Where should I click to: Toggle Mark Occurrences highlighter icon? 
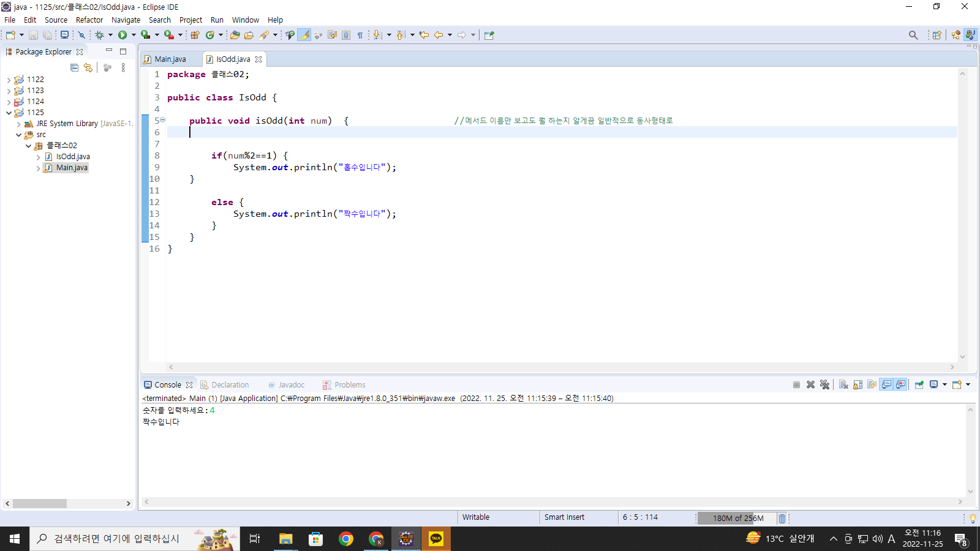point(304,35)
